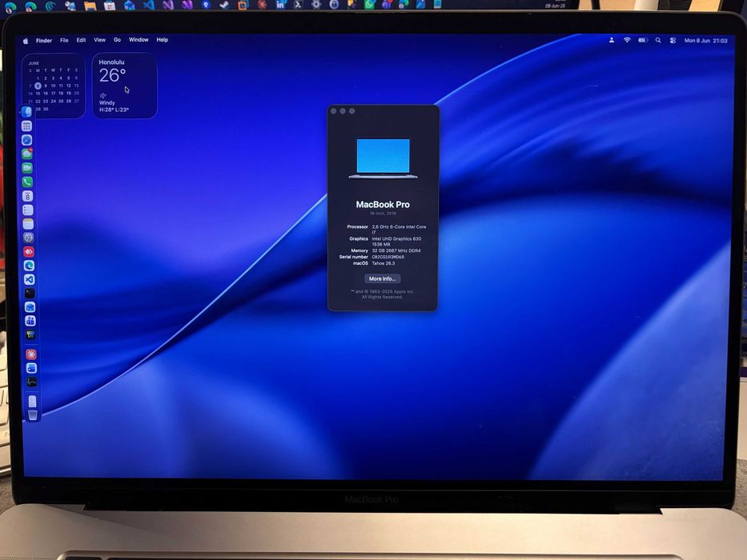Screen dimensions: 747x560
Task: Click the user account menu bar icon
Action: click(x=611, y=41)
